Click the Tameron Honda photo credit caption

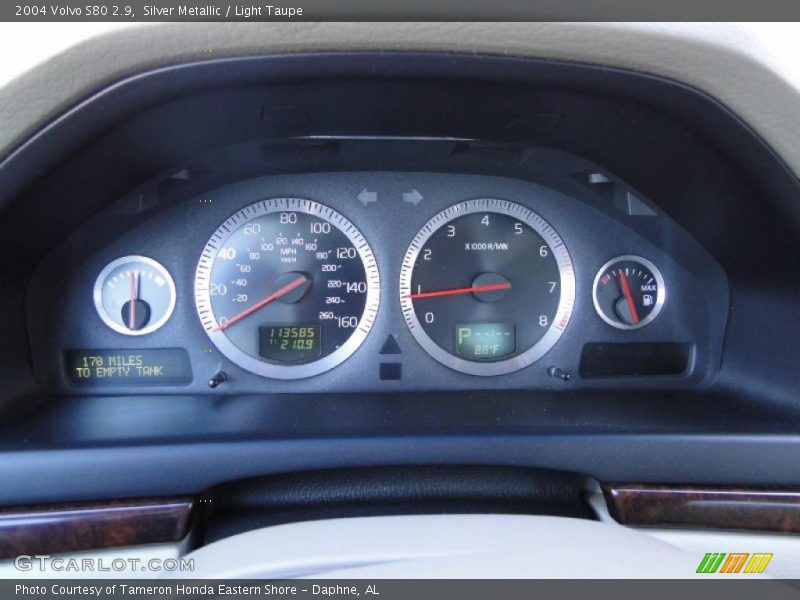(197, 590)
